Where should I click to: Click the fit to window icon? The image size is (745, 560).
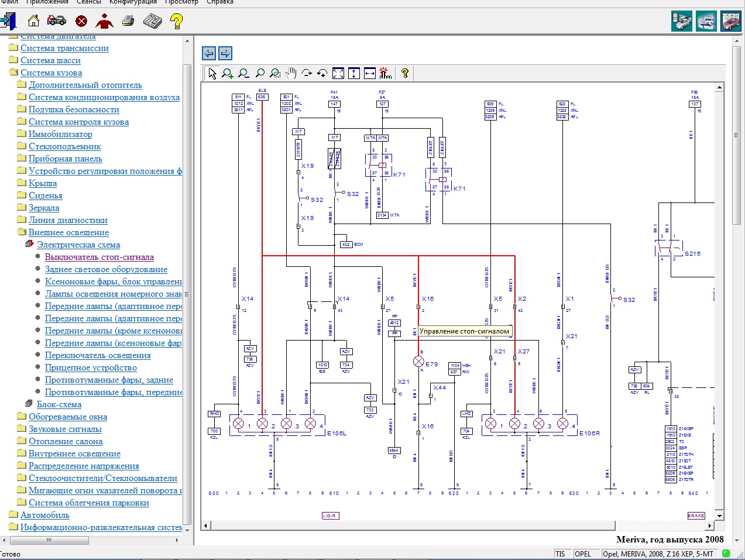tap(338, 73)
